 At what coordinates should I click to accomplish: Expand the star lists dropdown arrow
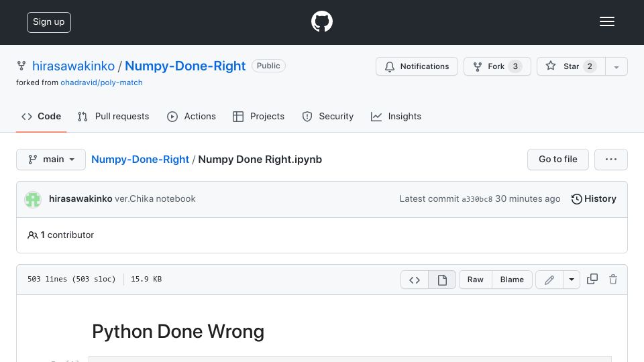(616, 67)
